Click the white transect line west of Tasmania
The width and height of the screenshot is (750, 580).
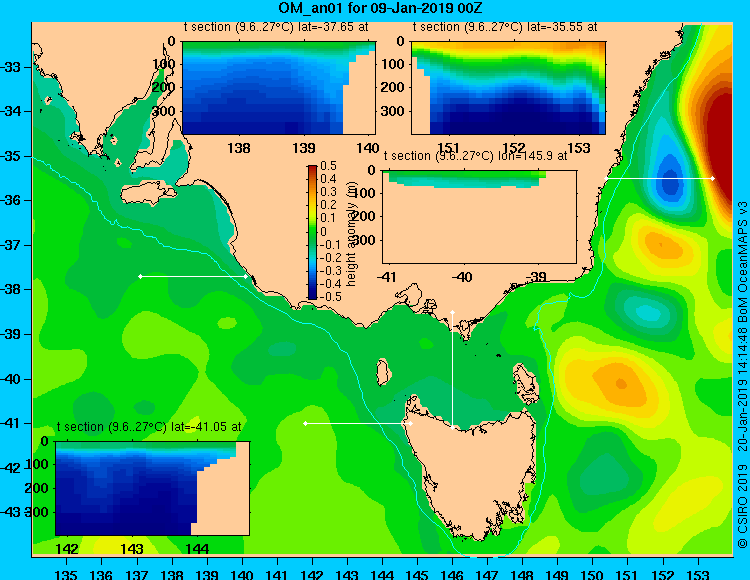tap(358, 423)
